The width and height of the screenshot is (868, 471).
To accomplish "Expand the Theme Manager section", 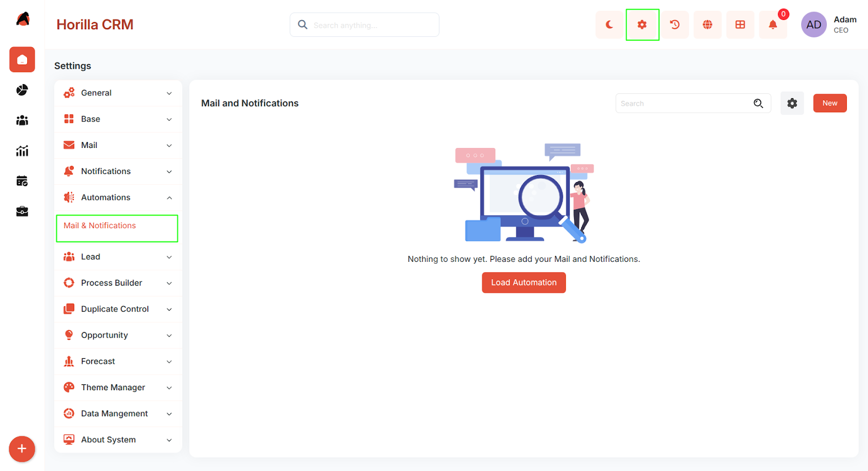I will pos(118,388).
